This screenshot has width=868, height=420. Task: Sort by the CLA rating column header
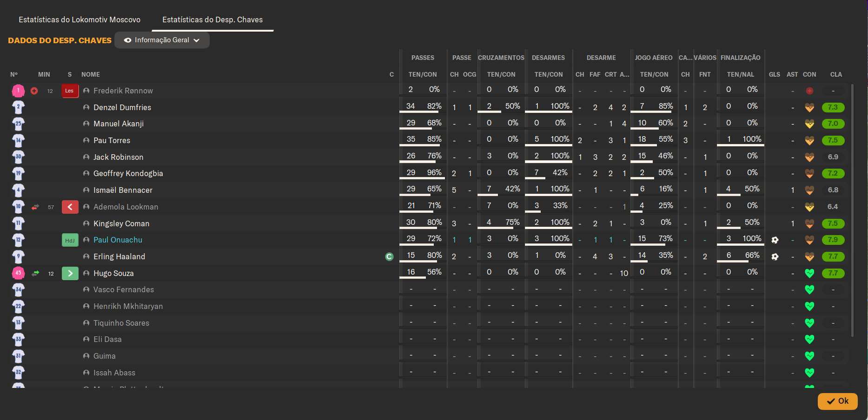click(836, 74)
